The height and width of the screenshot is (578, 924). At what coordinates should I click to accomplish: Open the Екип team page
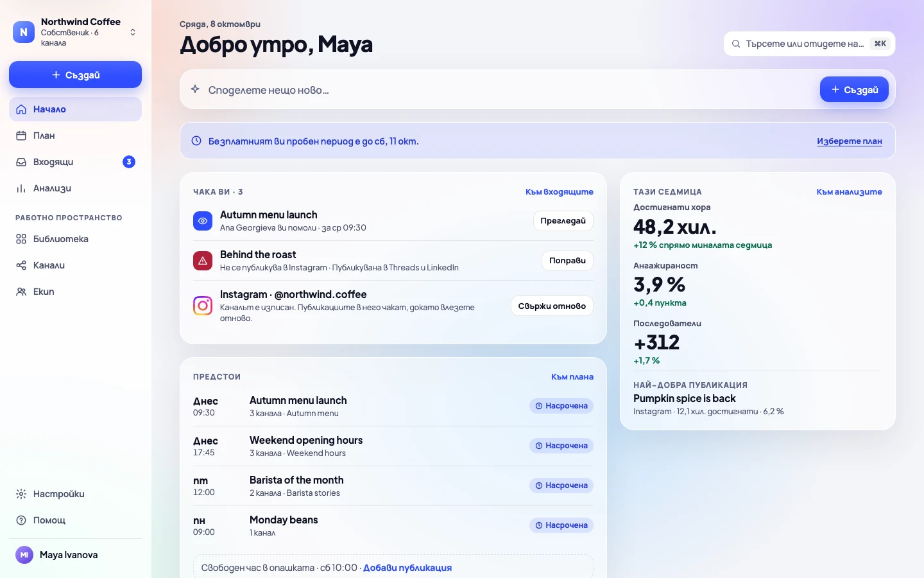pyautogui.click(x=75, y=292)
